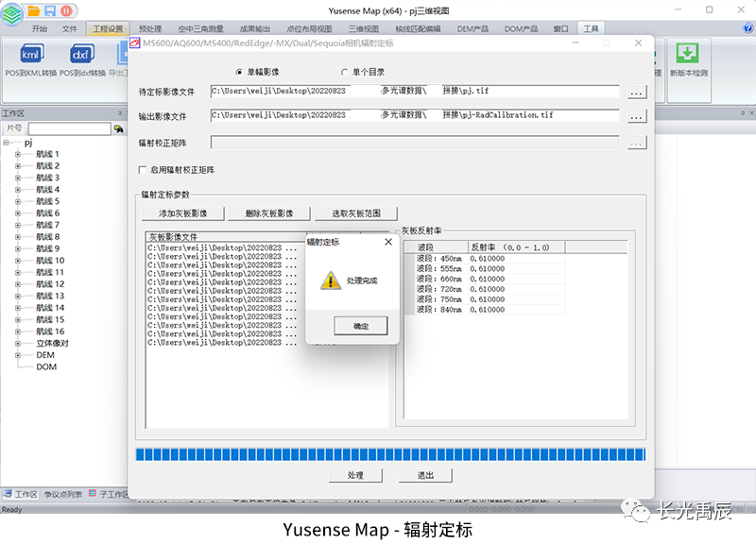The image size is (756, 544).
Task: Collapse the pj root tree node
Action: coord(7,143)
